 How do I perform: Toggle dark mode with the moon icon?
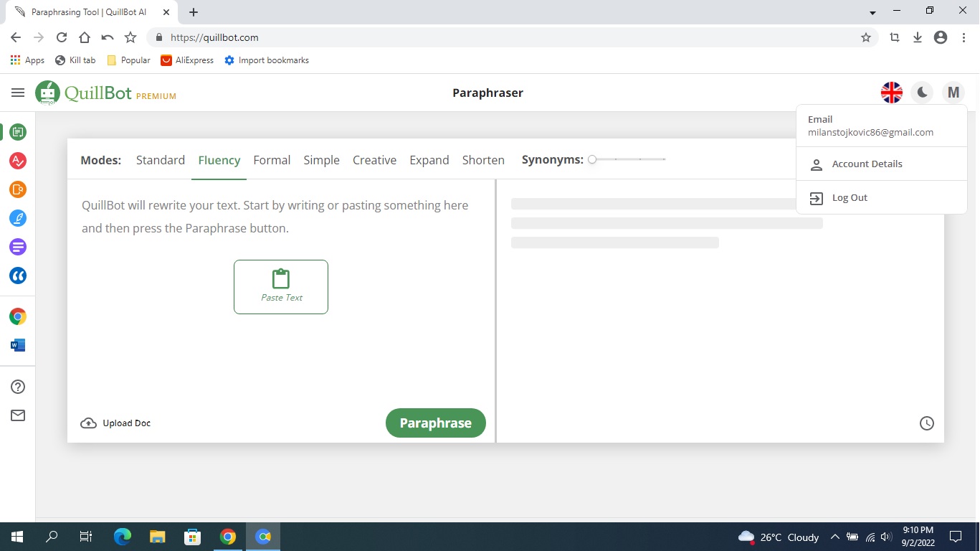tap(922, 93)
